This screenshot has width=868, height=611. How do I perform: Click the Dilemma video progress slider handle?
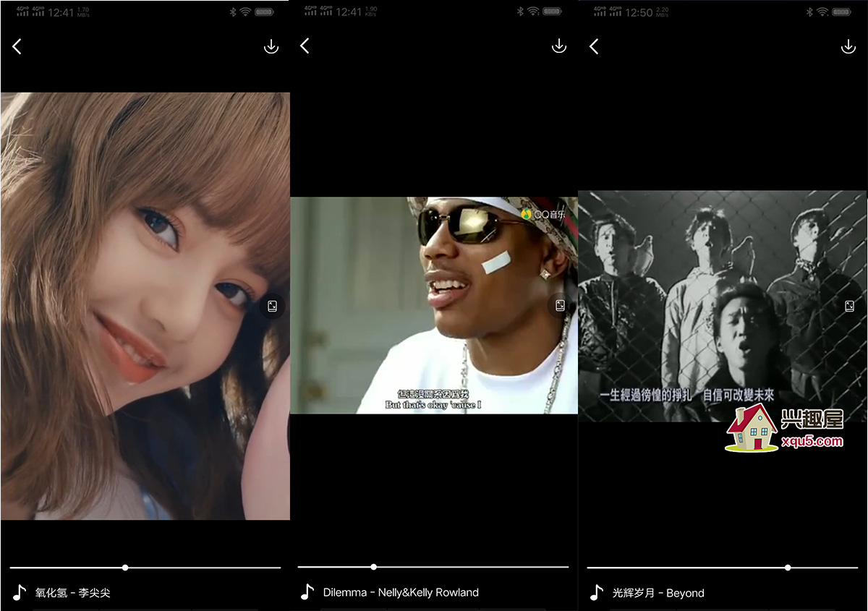point(373,567)
